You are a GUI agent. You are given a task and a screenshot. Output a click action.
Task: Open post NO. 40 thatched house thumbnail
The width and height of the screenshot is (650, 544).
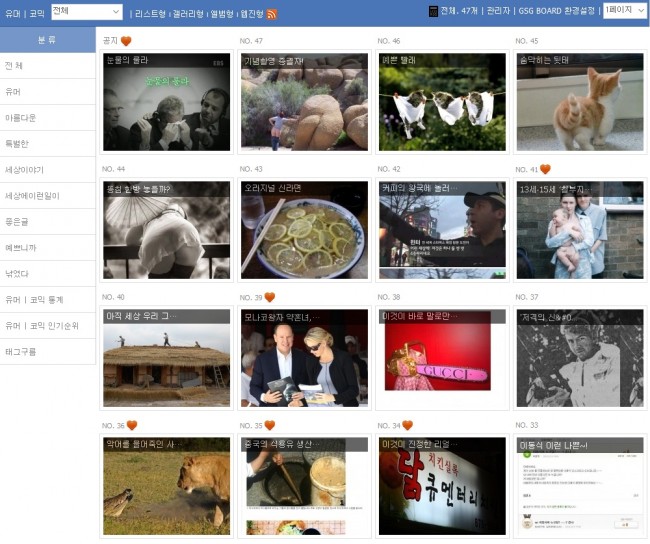(x=166, y=358)
